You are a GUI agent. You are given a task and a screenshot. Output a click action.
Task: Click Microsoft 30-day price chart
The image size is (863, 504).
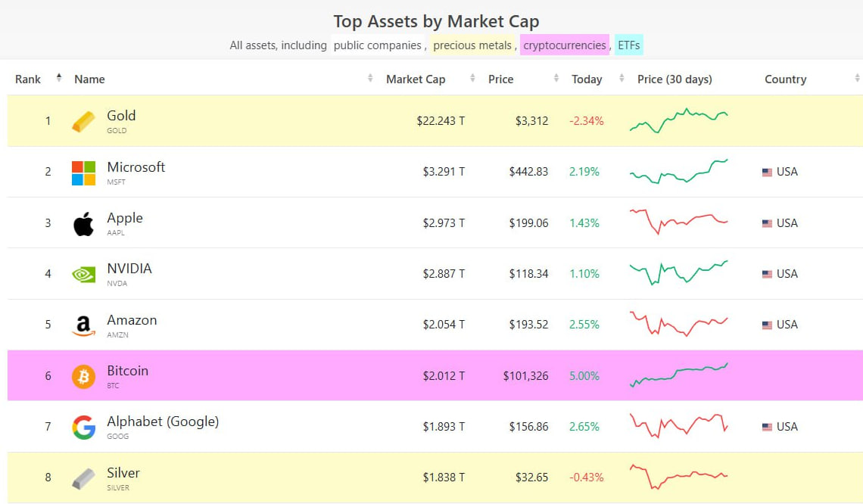point(678,172)
